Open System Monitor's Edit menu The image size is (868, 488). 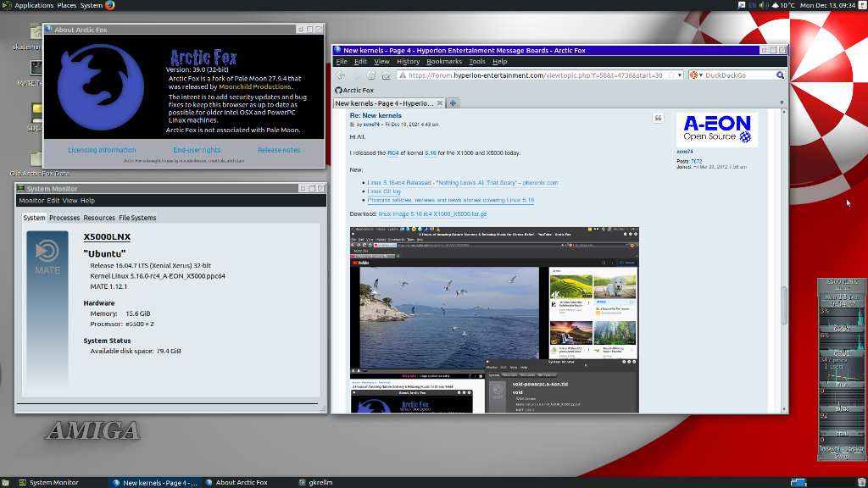(53, 201)
